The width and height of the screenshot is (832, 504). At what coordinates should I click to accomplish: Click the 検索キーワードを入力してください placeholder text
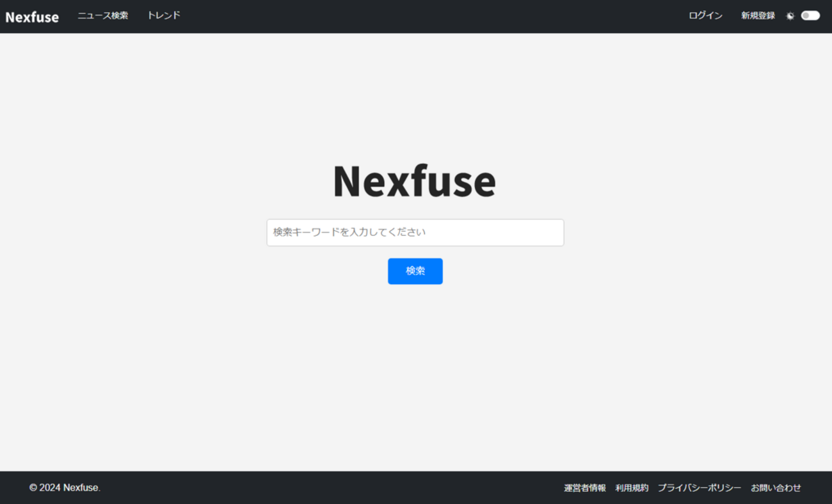pyautogui.click(x=349, y=232)
